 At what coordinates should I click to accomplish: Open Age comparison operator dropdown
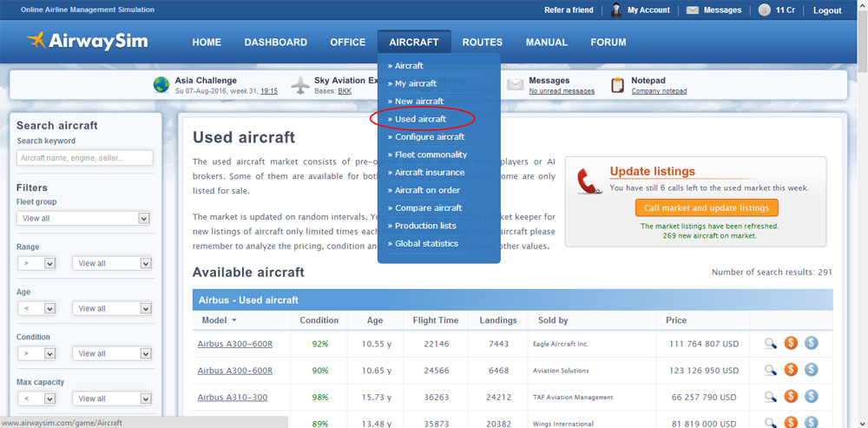(36, 308)
